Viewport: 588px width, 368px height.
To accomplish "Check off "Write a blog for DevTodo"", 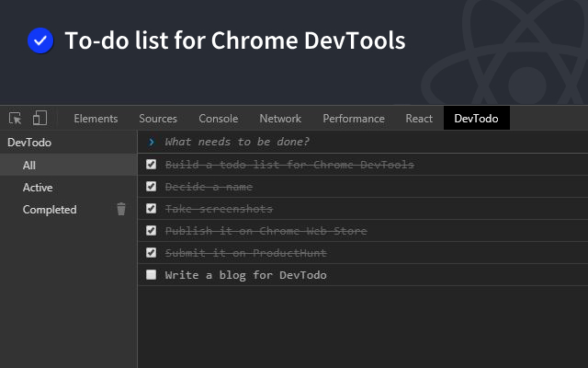I will click(x=152, y=275).
